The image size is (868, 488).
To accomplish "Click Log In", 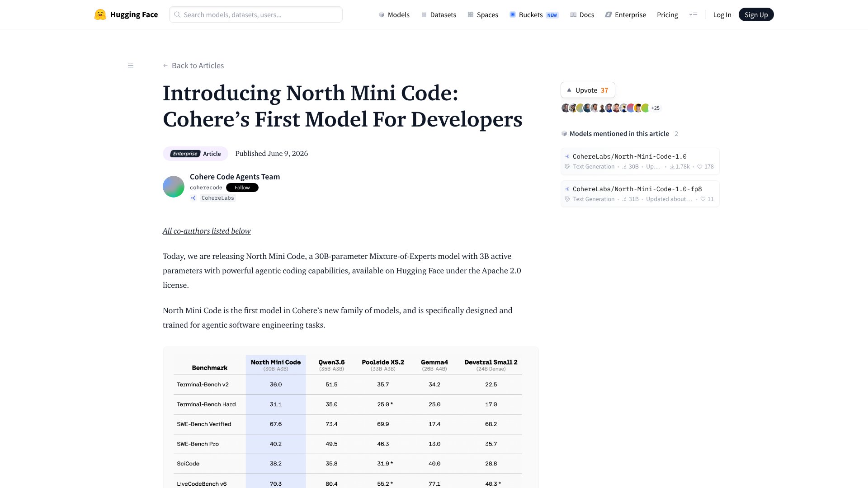I will coord(722,14).
